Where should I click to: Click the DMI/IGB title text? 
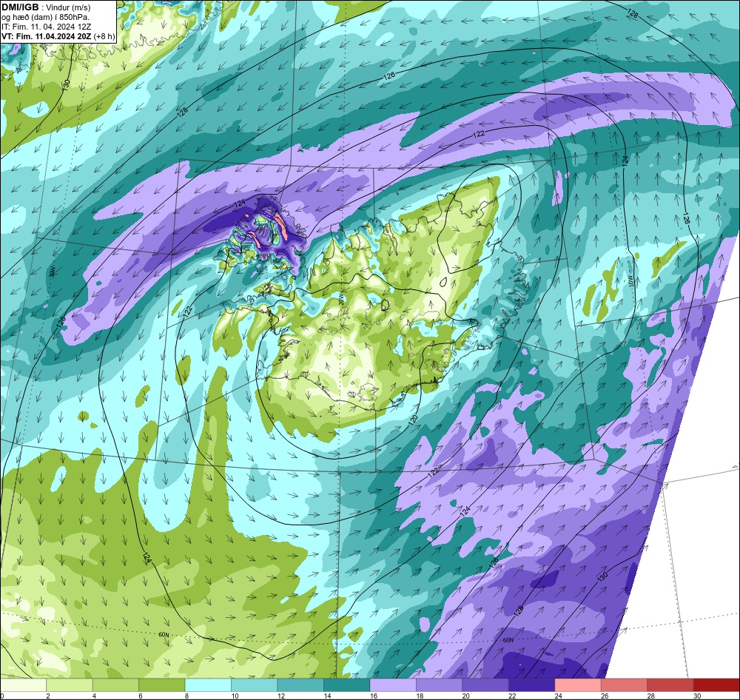(x=20, y=7)
